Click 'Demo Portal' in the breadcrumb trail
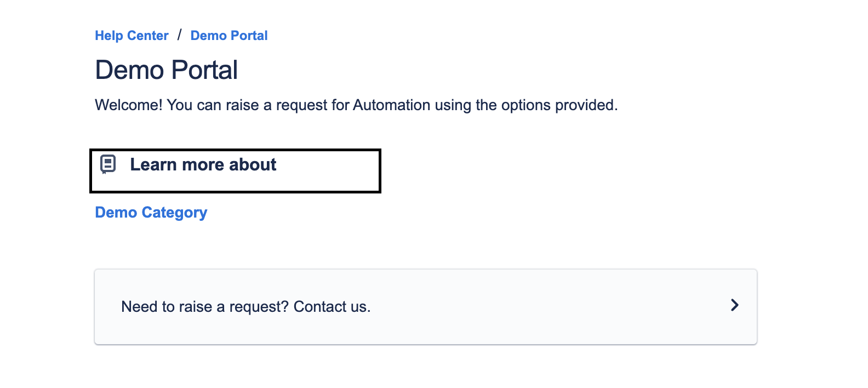 coord(229,36)
